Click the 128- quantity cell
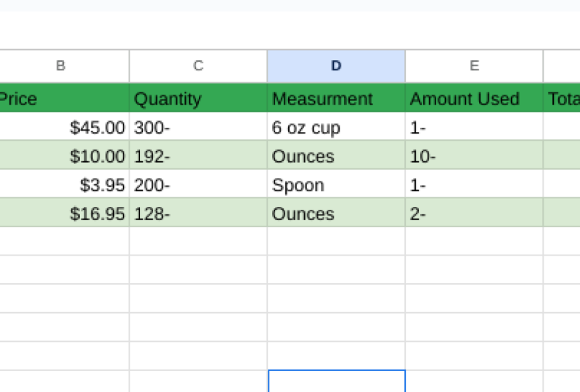 point(198,213)
